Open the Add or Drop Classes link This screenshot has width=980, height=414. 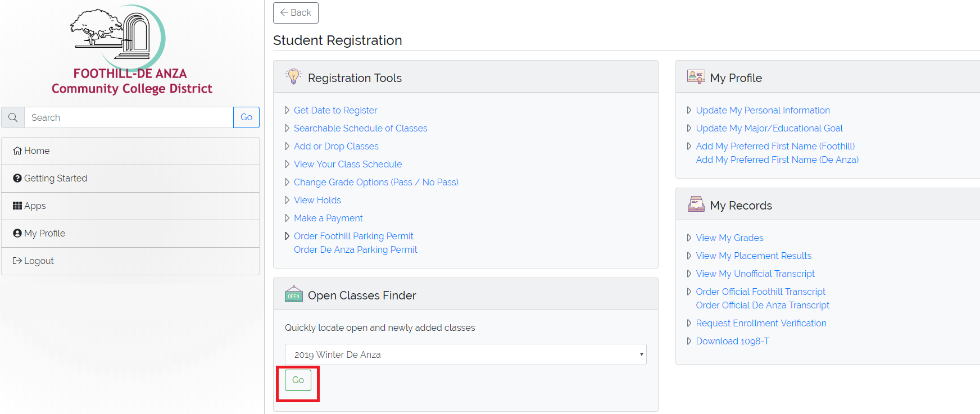pyautogui.click(x=336, y=146)
